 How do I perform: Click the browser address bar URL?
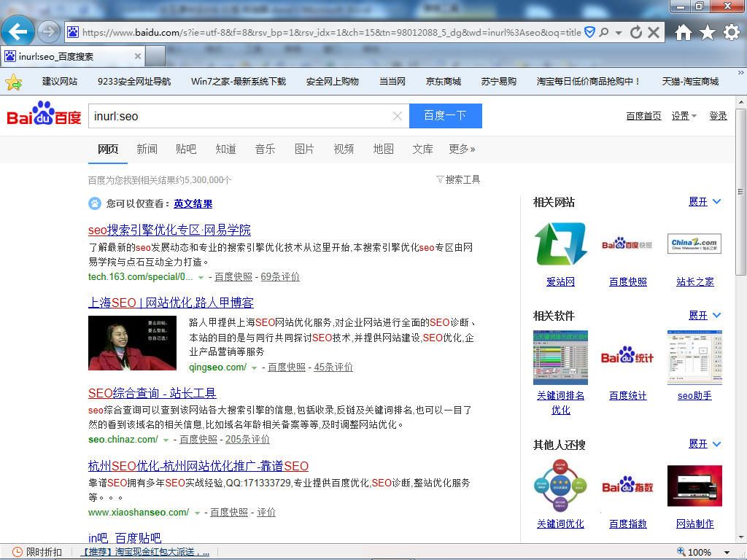(x=331, y=32)
